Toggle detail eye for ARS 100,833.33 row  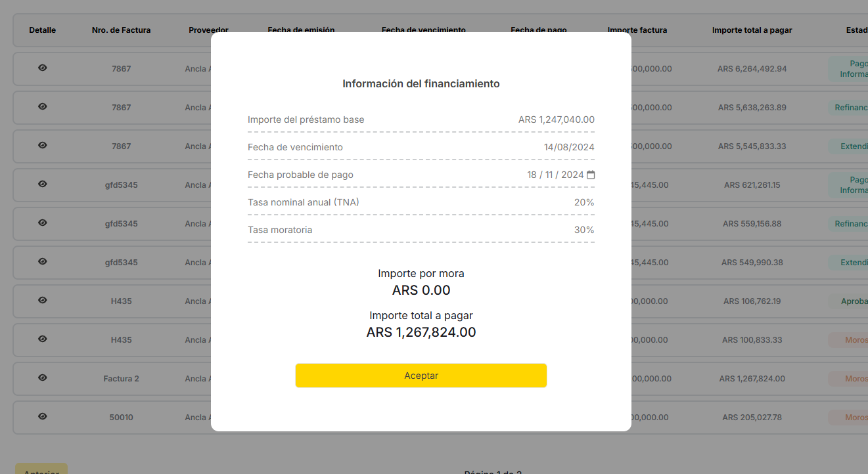pos(43,339)
